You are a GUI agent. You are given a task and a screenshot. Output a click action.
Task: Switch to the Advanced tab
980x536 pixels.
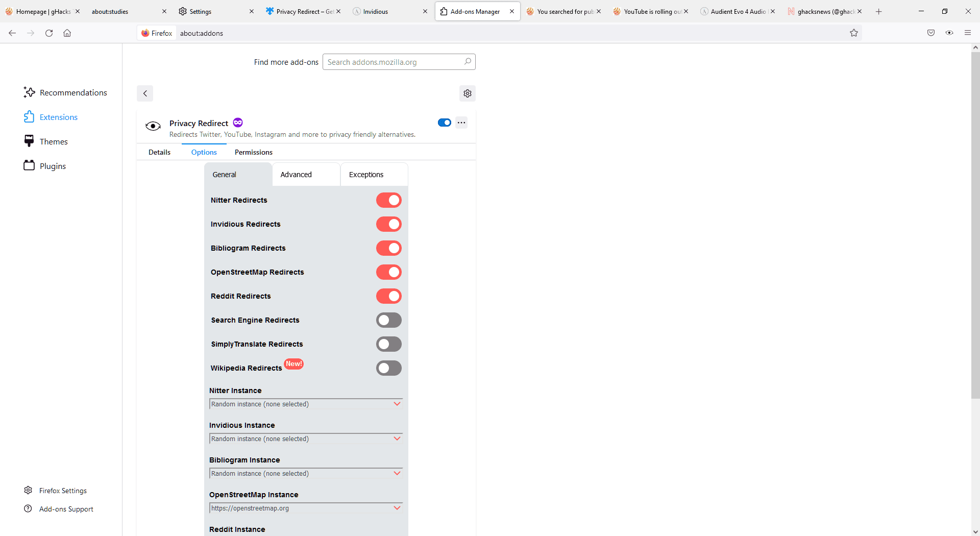click(296, 174)
